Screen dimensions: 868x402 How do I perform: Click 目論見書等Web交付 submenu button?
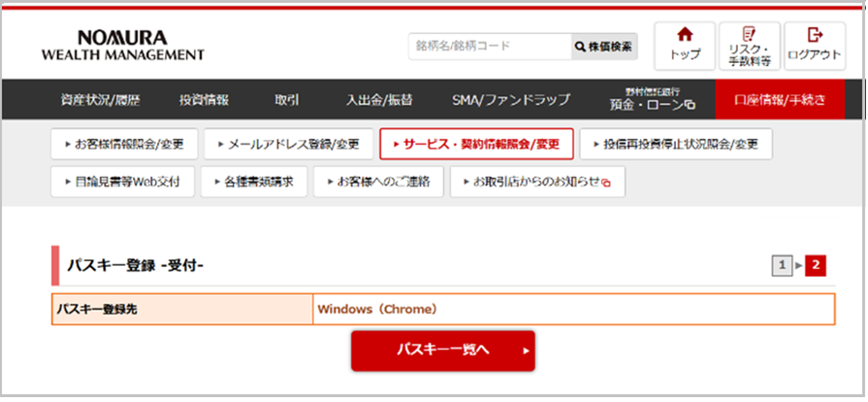coord(122,182)
